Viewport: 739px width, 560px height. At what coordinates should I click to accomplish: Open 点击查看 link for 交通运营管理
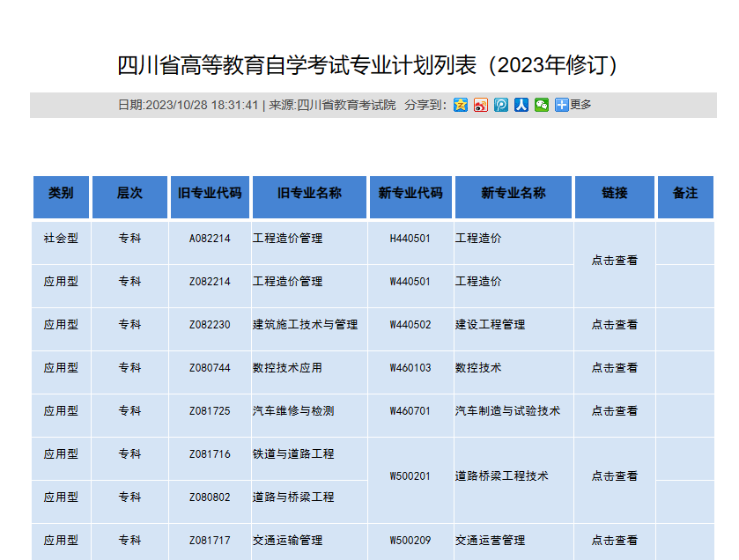click(x=614, y=540)
